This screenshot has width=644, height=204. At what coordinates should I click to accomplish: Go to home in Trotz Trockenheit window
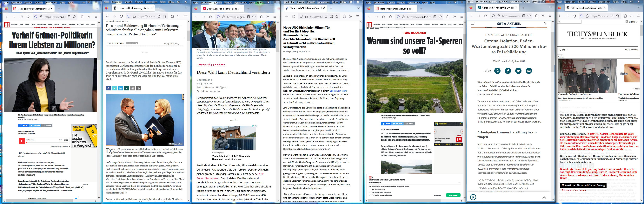point(390,17)
